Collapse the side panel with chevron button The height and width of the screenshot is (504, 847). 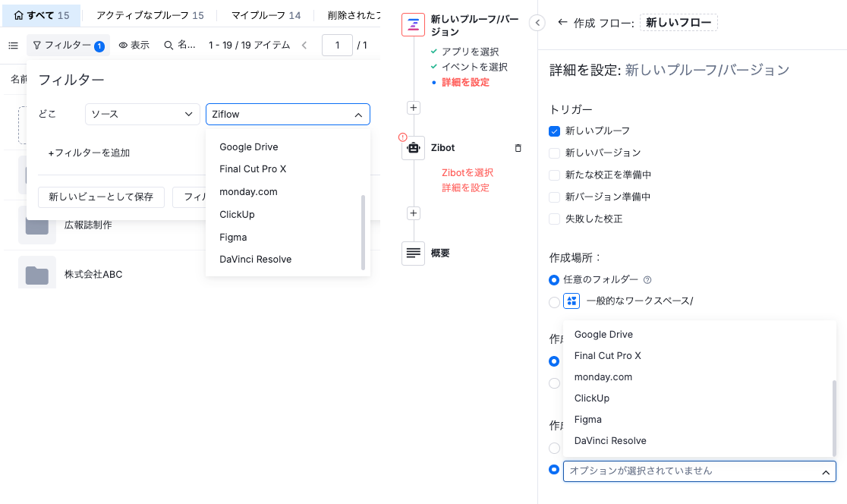point(537,23)
